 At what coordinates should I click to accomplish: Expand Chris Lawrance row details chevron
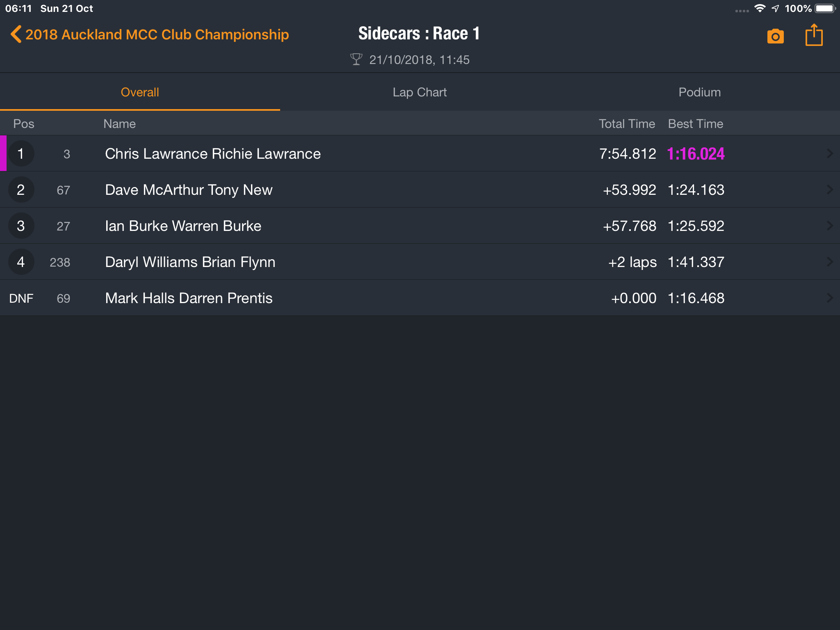click(x=830, y=153)
